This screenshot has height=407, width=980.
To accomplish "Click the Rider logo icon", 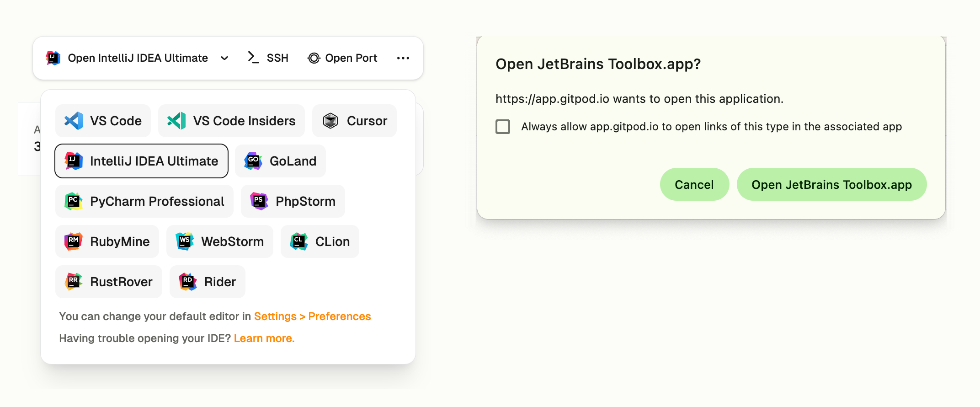I will pyautogui.click(x=188, y=282).
